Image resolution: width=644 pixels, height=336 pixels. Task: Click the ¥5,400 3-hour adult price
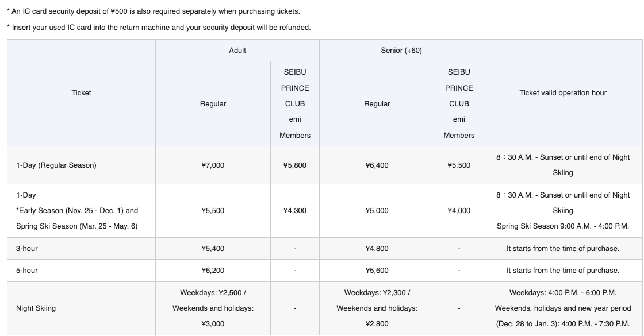coord(213,249)
